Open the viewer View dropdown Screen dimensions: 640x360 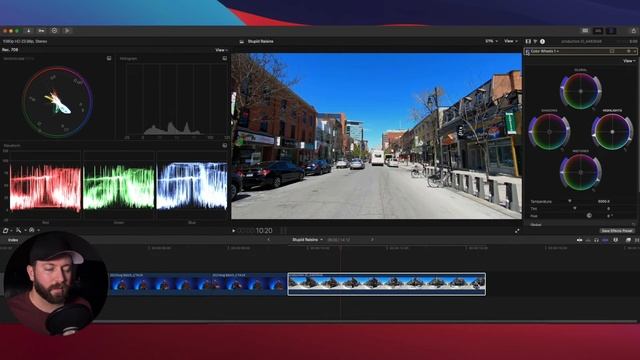(x=511, y=41)
